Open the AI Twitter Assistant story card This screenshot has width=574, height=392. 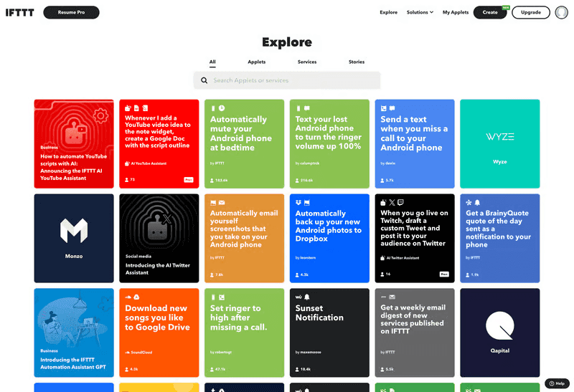pos(159,238)
